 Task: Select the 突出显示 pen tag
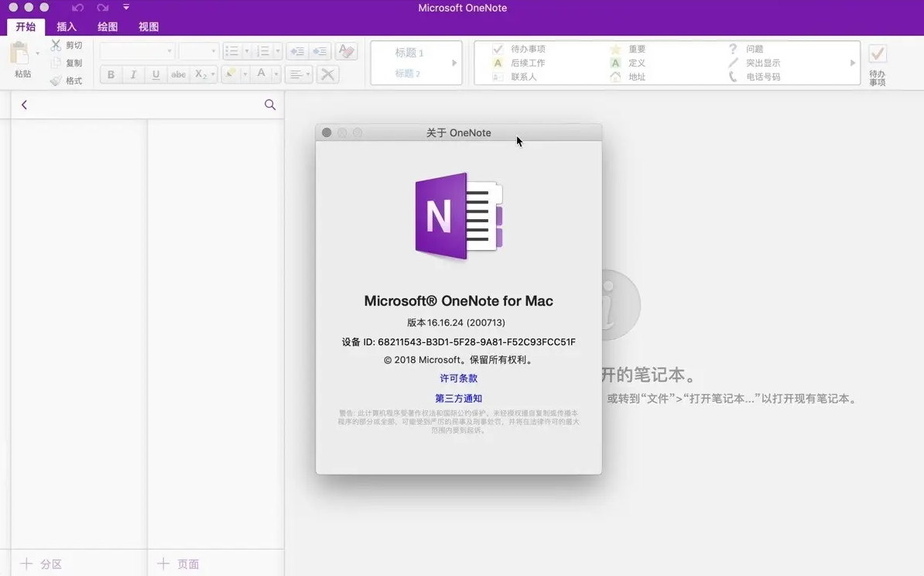[755, 63]
